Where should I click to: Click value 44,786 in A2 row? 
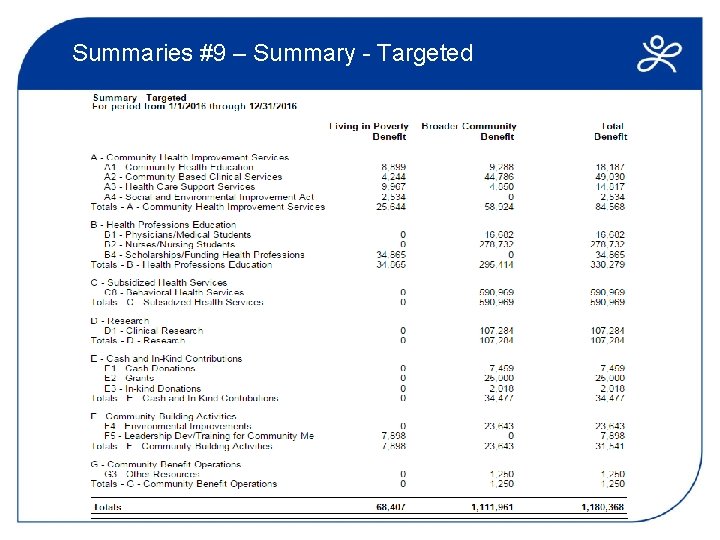(x=499, y=177)
